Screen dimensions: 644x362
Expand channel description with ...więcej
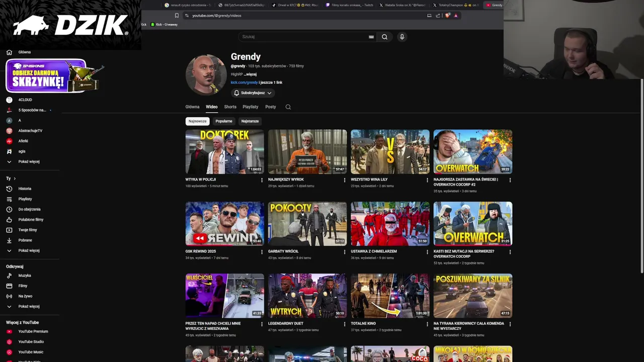click(250, 74)
